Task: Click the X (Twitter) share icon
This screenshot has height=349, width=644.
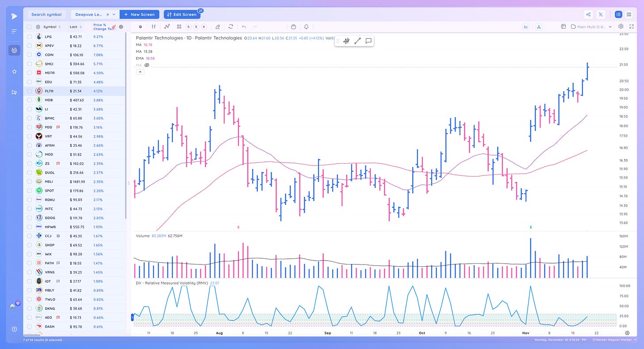Action: pyautogui.click(x=601, y=14)
